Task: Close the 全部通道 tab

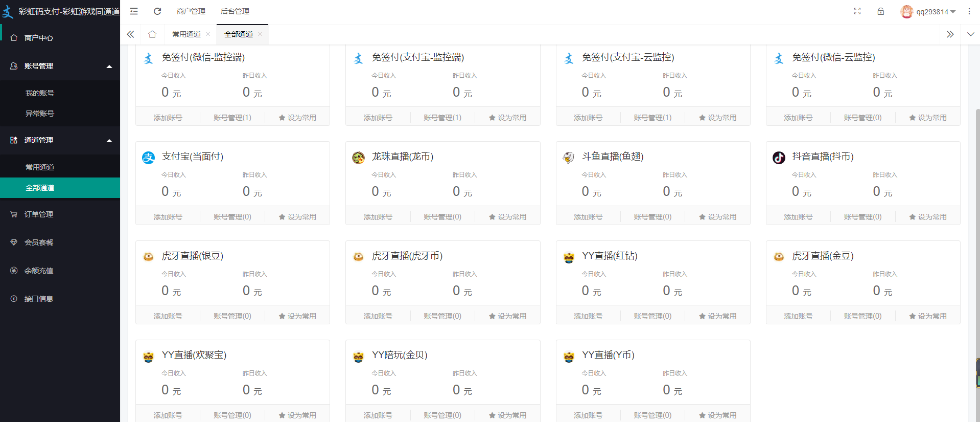Action: coord(260,34)
